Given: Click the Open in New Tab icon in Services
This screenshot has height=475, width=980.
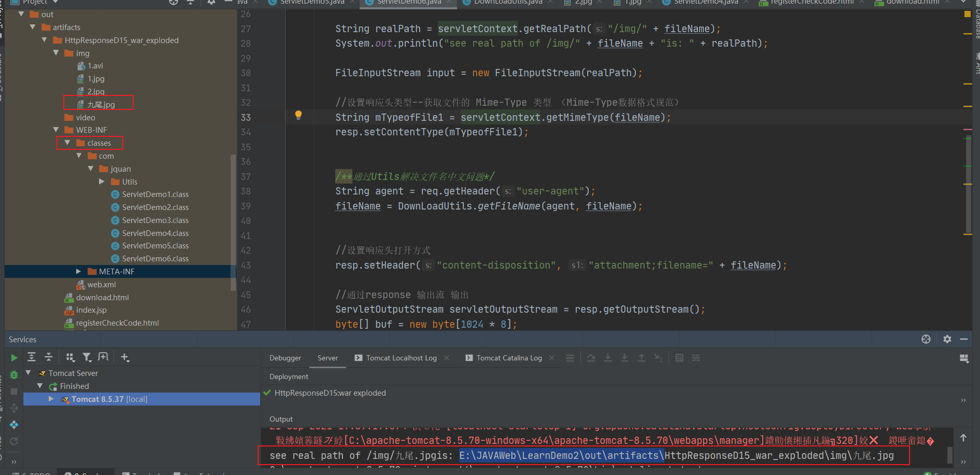Looking at the screenshot, I should coord(103,357).
